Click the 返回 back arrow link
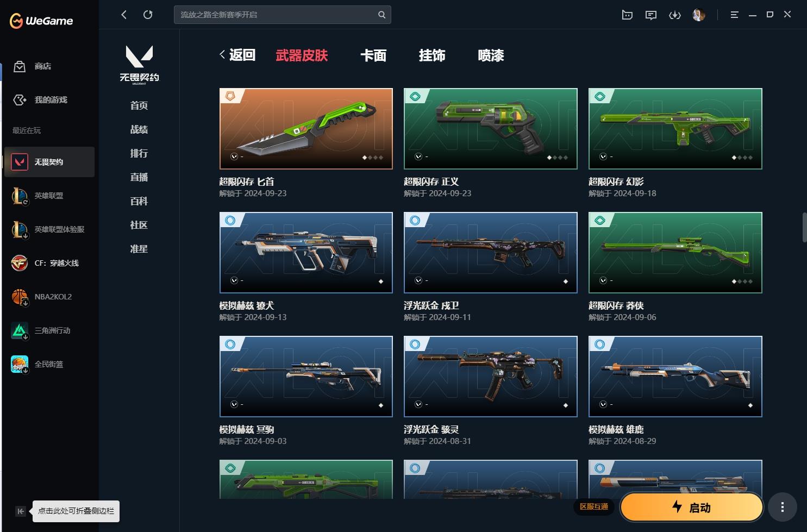The image size is (807, 532). coord(237,55)
